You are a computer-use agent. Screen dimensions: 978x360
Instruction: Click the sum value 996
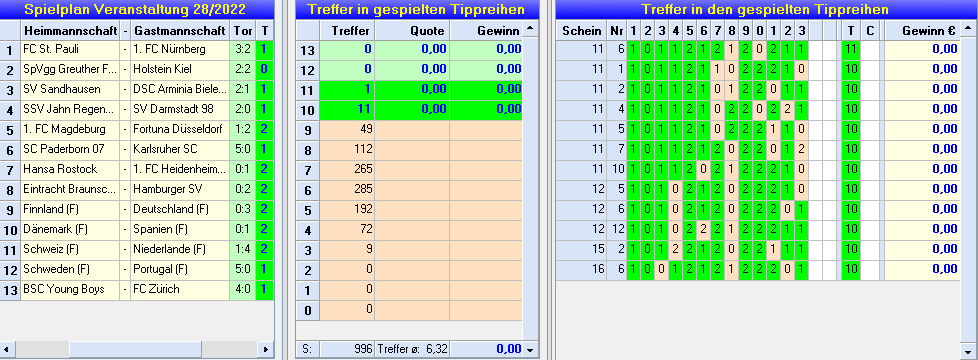tap(347, 349)
